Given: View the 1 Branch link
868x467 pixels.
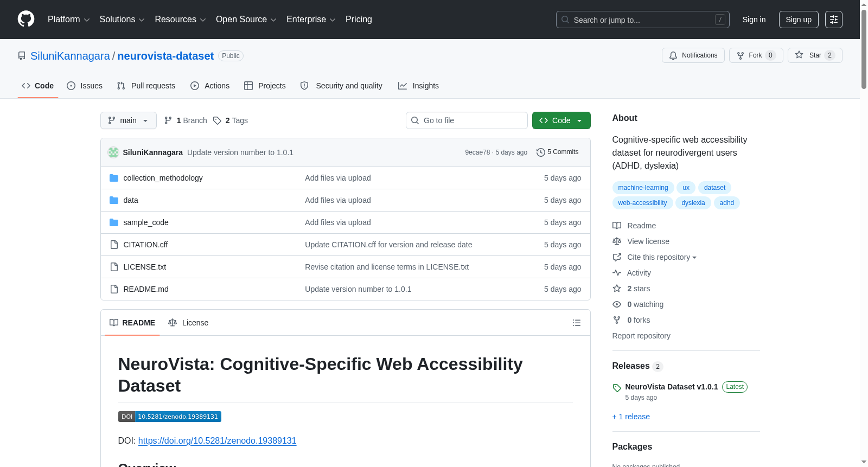Looking at the screenshot, I should [x=186, y=120].
